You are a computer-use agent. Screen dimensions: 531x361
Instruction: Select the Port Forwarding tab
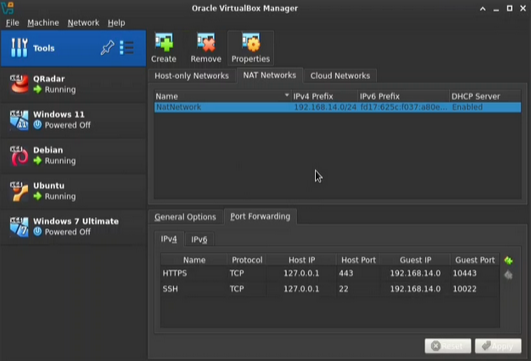(260, 216)
